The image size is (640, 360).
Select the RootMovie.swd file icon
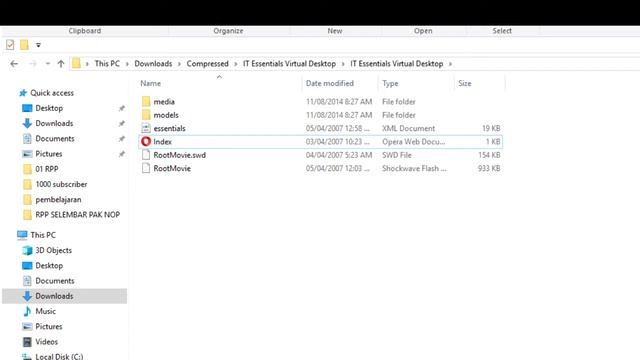[x=146, y=155]
